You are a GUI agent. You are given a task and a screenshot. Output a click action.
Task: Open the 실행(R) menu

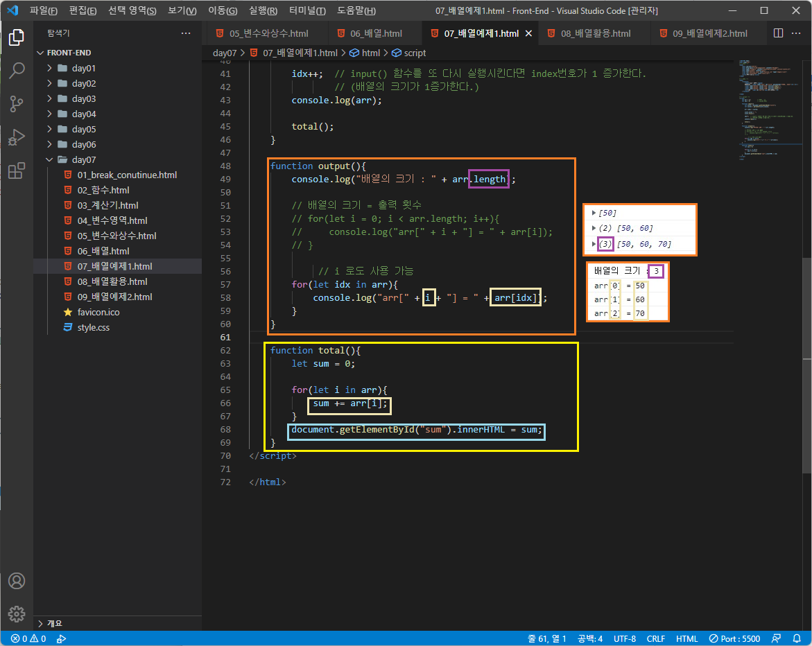tap(263, 10)
